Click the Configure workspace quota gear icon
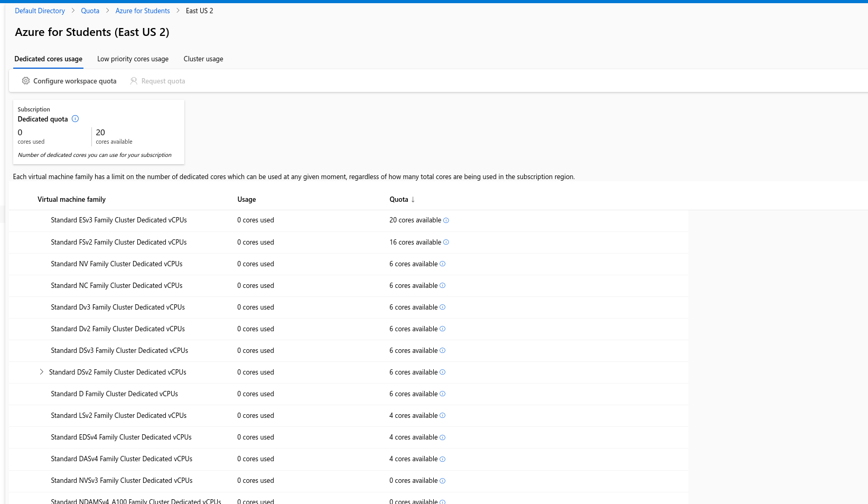The image size is (868, 504). point(26,81)
